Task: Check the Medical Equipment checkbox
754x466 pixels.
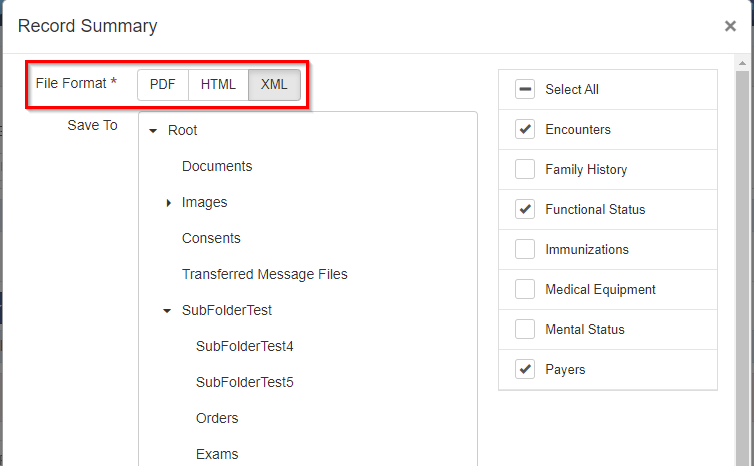Action: point(525,289)
